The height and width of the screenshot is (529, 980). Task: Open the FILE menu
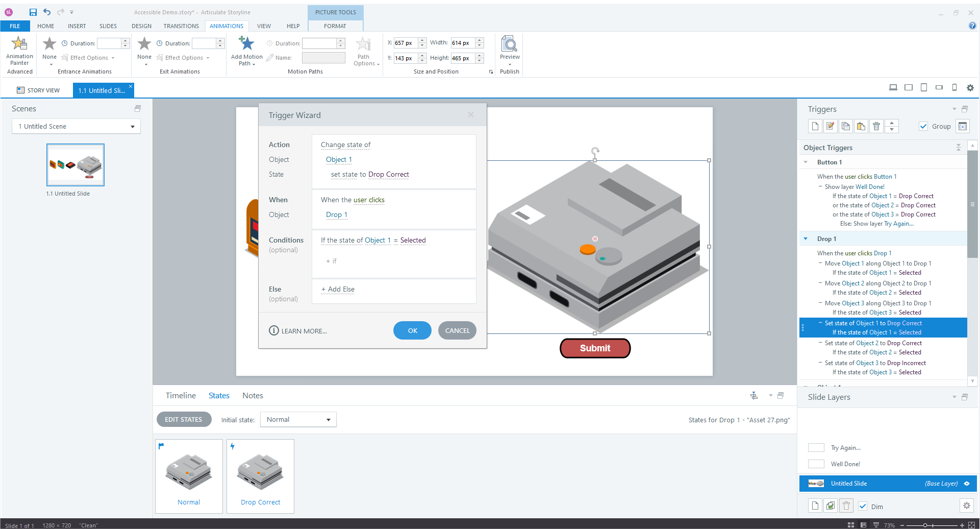(x=15, y=26)
